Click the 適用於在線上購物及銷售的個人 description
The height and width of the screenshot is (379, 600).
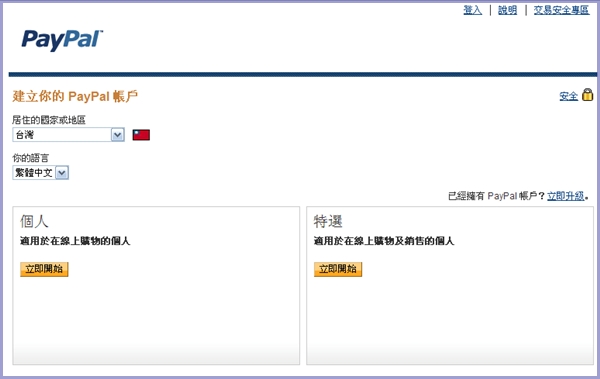384,241
